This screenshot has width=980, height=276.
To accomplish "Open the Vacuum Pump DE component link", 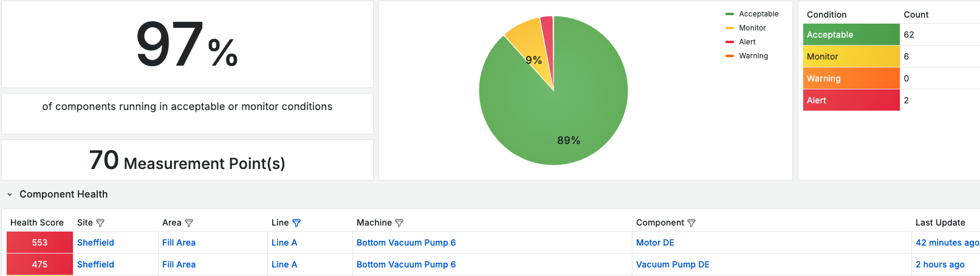I will (x=673, y=264).
